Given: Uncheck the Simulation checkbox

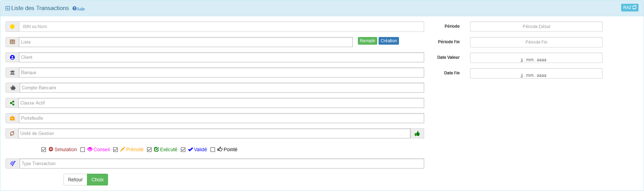Looking at the screenshot, I should coord(43,150).
